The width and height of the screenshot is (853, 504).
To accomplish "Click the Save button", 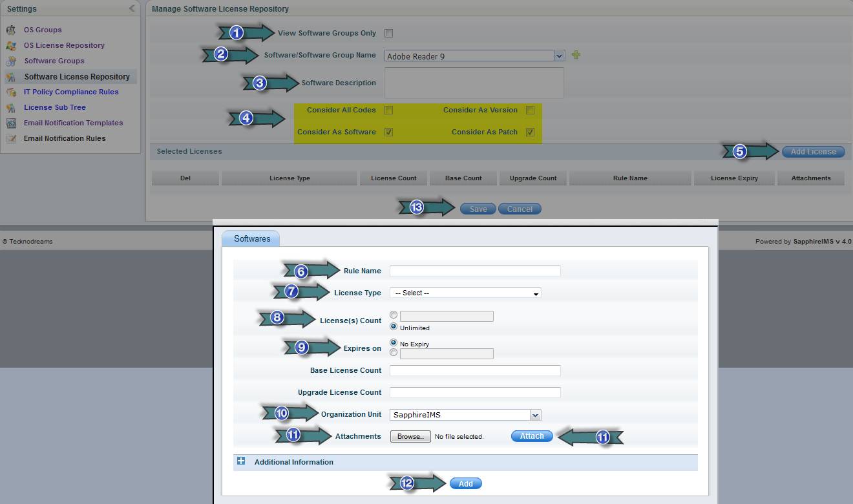I will [478, 209].
